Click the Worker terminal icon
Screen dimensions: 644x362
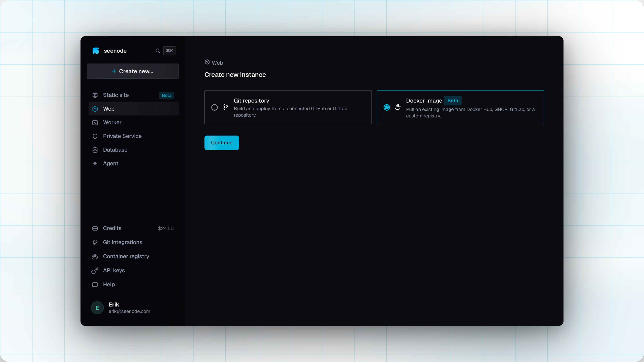click(x=95, y=123)
